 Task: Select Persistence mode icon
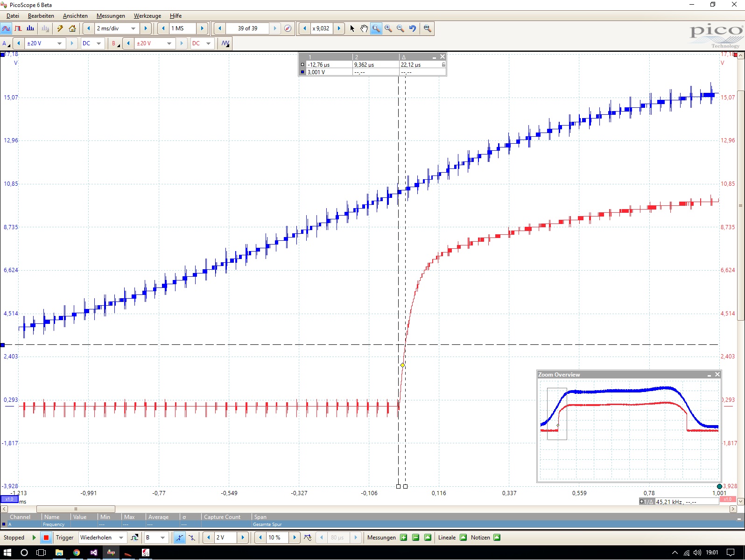(x=18, y=28)
